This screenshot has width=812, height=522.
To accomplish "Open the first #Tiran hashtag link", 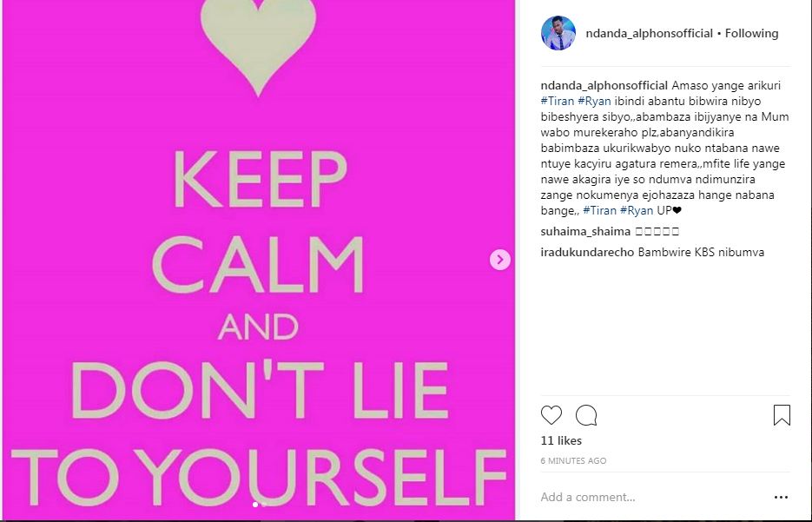I will (558, 101).
